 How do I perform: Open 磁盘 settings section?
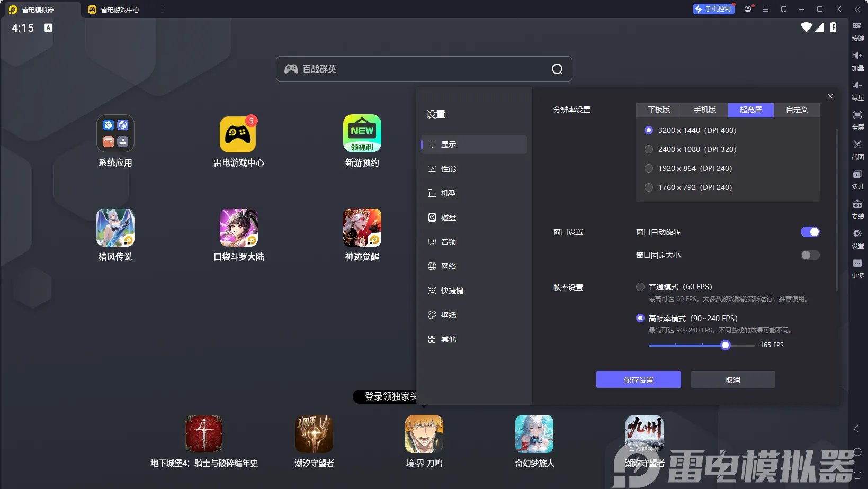[x=474, y=218]
